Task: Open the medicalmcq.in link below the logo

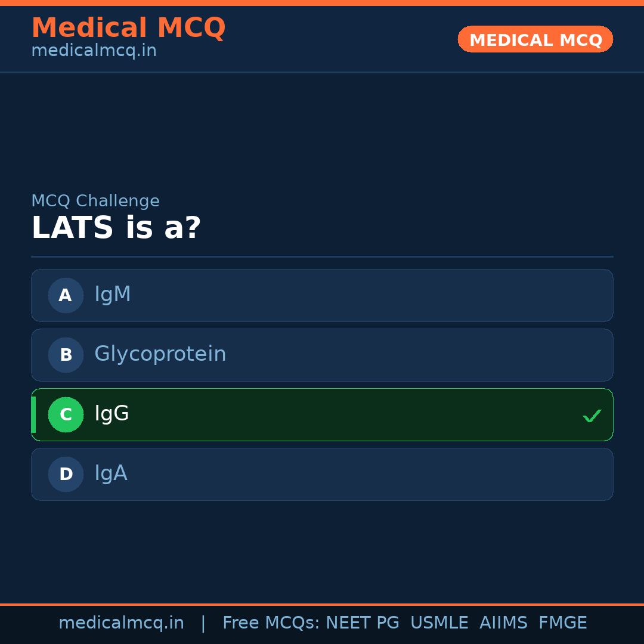Action: point(94,50)
